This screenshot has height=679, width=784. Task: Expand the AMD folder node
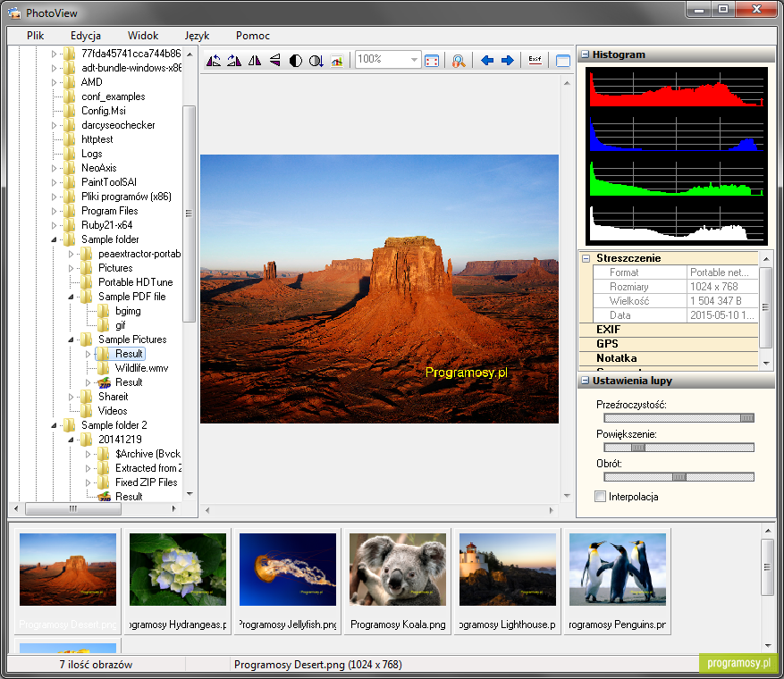[54, 82]
